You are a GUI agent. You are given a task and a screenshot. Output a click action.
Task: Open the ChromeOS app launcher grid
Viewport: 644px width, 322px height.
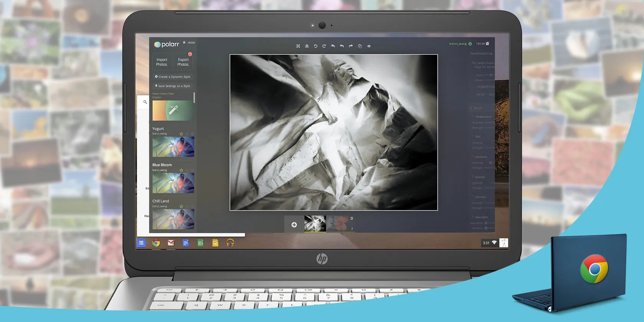click(141, 243)
